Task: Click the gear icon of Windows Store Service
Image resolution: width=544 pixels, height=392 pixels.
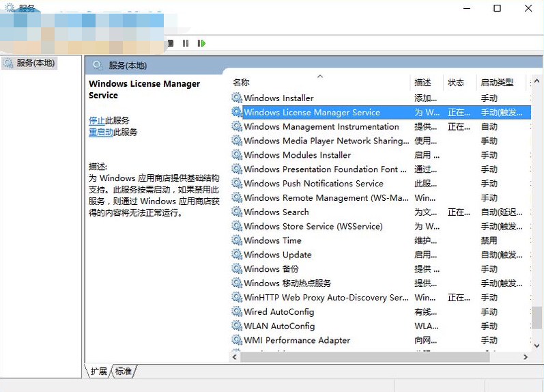Action: tap(237, 226)
